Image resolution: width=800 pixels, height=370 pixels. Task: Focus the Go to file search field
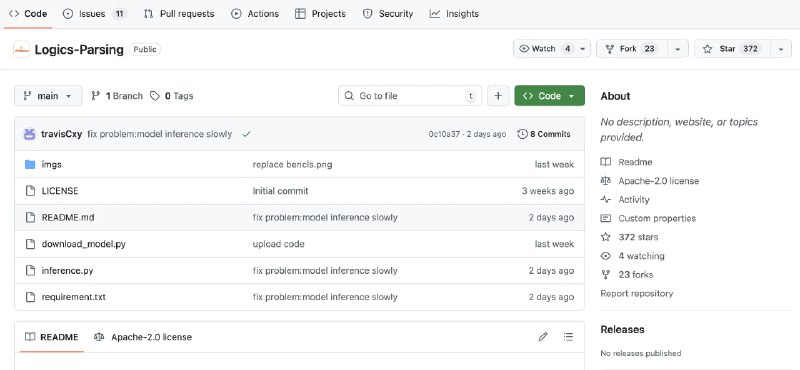[x=410, y=96]
